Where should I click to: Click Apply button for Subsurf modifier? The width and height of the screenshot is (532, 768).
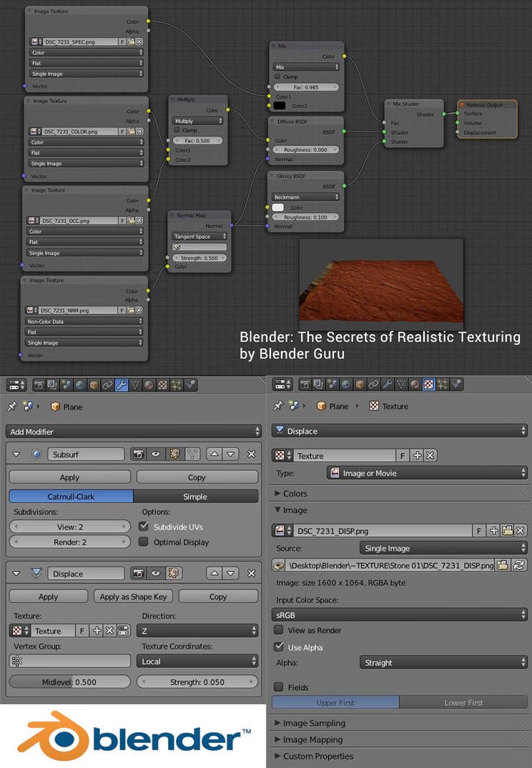click(69, 477)
